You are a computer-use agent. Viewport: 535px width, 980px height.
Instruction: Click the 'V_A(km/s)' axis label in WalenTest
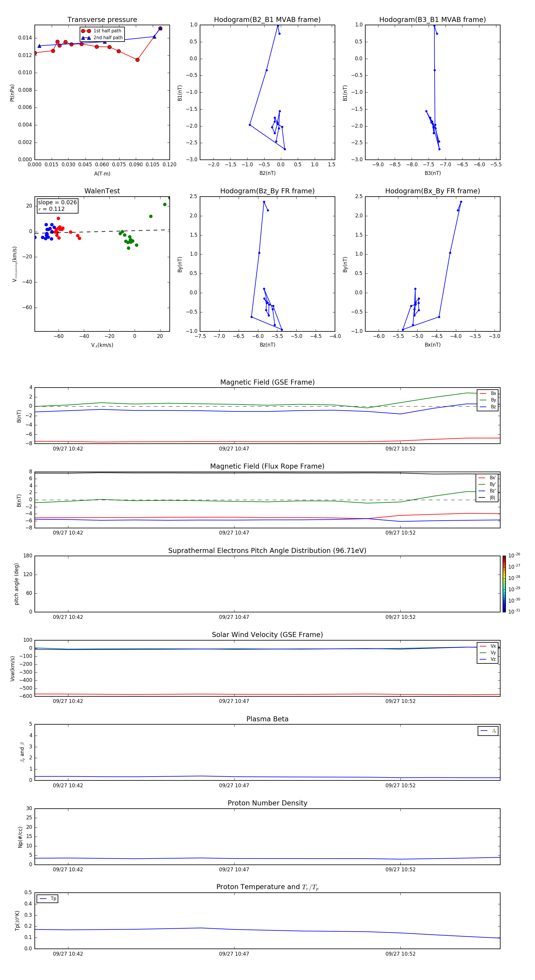[x=102, y=345]
